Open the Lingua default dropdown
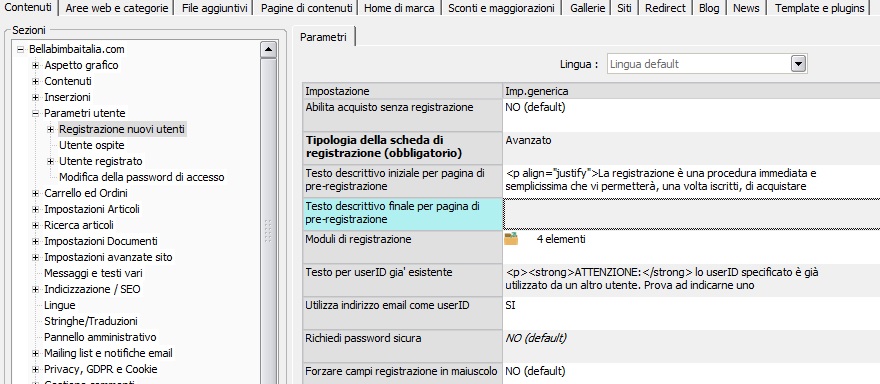The width and height of the screenshot is (880, 384). [x=798, y=64]
